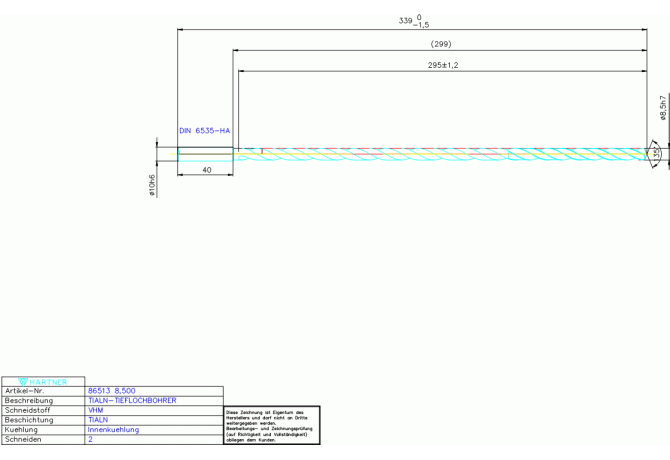The width and height of the screenshot is (670, 460).
Task: Click the drill shank body in the drawing
Action: tap(205, 155)
